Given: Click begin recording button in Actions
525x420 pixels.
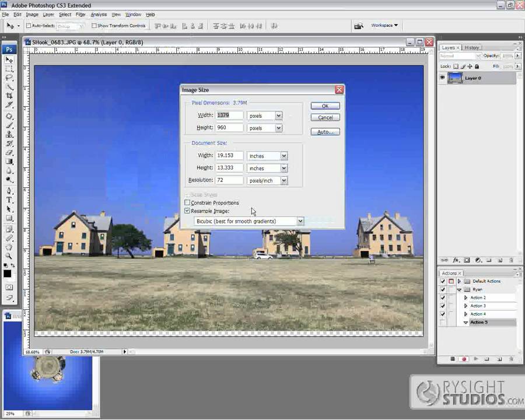Looking at the screenshot, I should pyautogui.click(x=464, y=359).
